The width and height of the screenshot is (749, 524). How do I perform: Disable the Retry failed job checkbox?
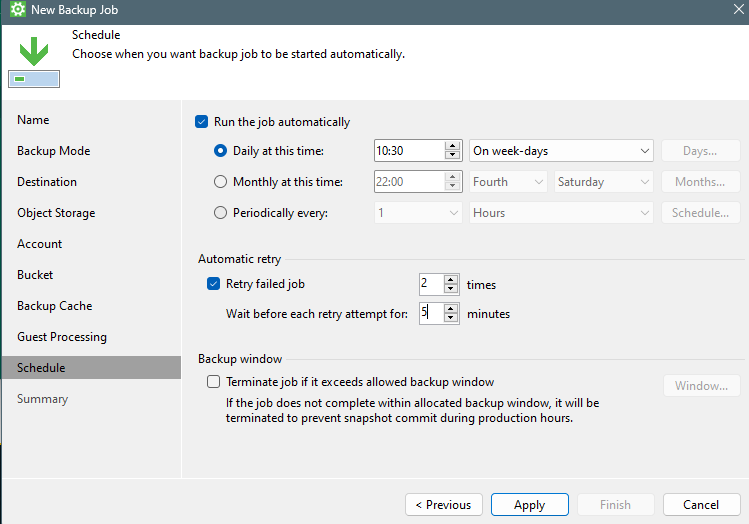tap(213, 284)
